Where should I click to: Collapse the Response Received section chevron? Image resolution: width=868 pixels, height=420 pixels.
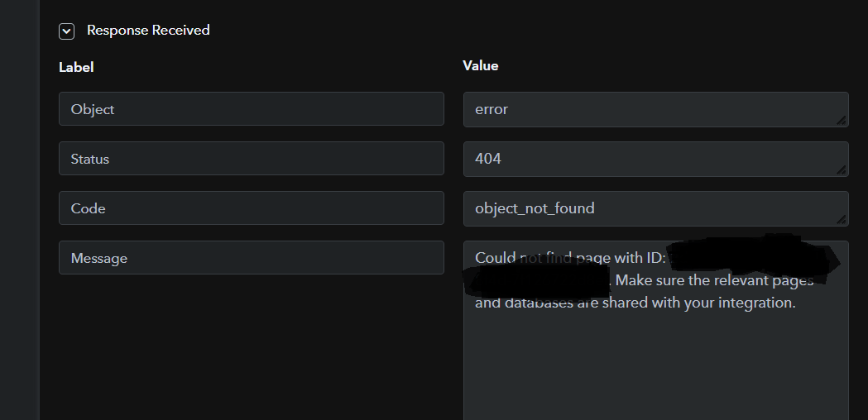[x=67, y=31]
